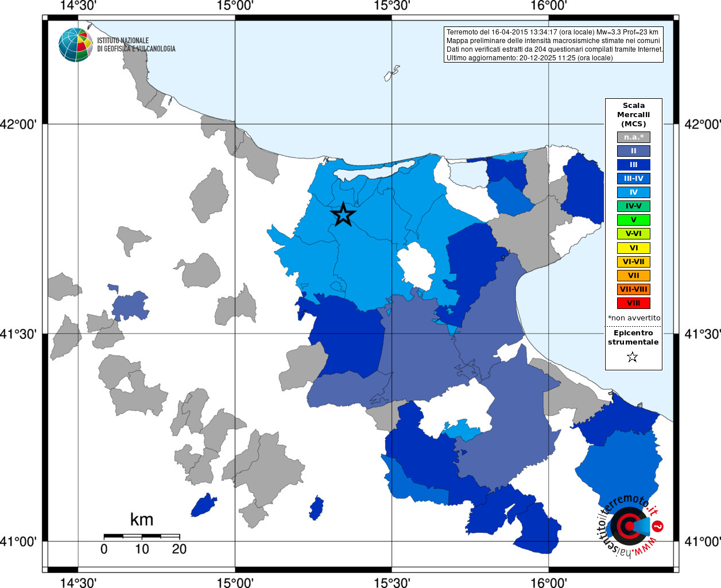Click the VII-VIII intensity legend swatch
This screenshot has height=588, width=721.
634,289
